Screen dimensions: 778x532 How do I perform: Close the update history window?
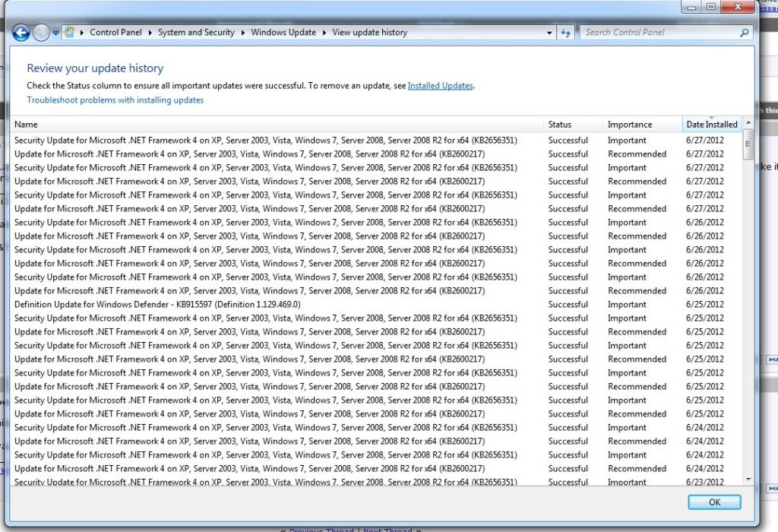tap(738, 7)
